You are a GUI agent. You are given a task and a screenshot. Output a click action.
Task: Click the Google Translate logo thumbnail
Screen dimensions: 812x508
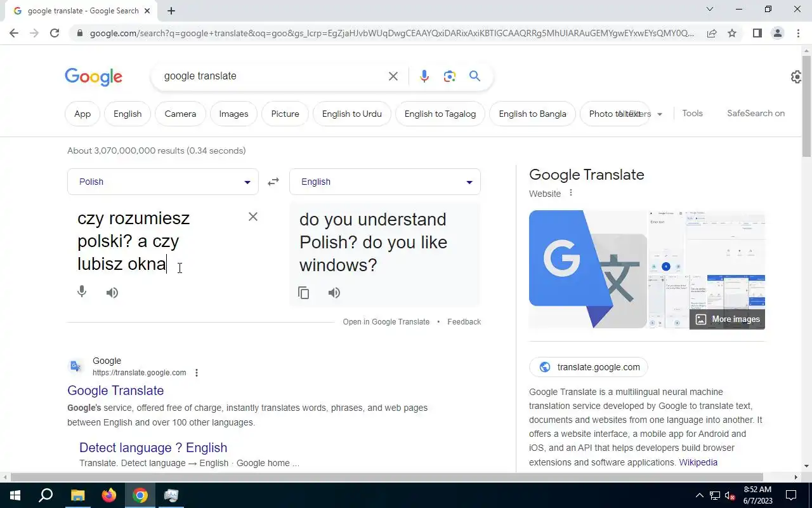click(x=587, y=269)
